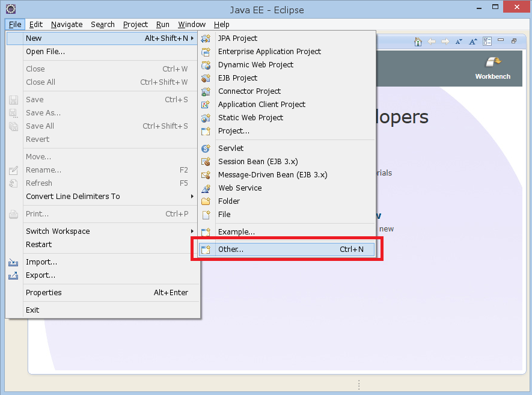Choose Exit to quit Eclipse

102,310
